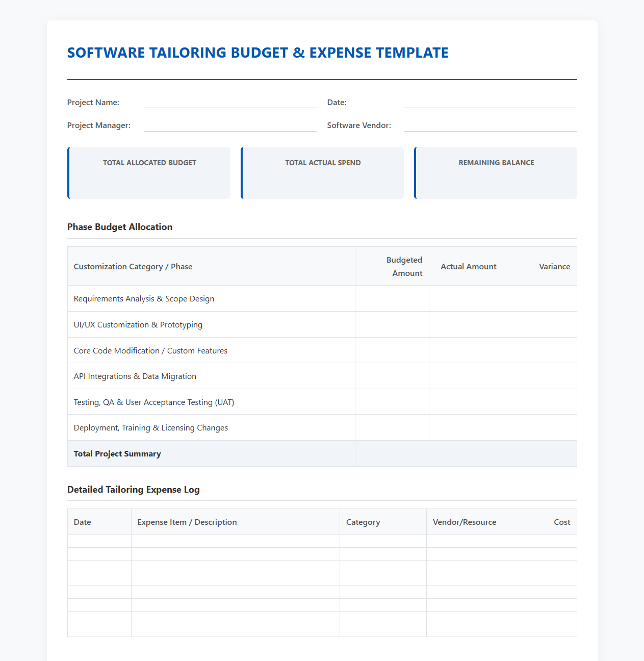Click the 'Detailed Tailoring Expense Log' heading
644x661 pixels.
tap(134, 490)
